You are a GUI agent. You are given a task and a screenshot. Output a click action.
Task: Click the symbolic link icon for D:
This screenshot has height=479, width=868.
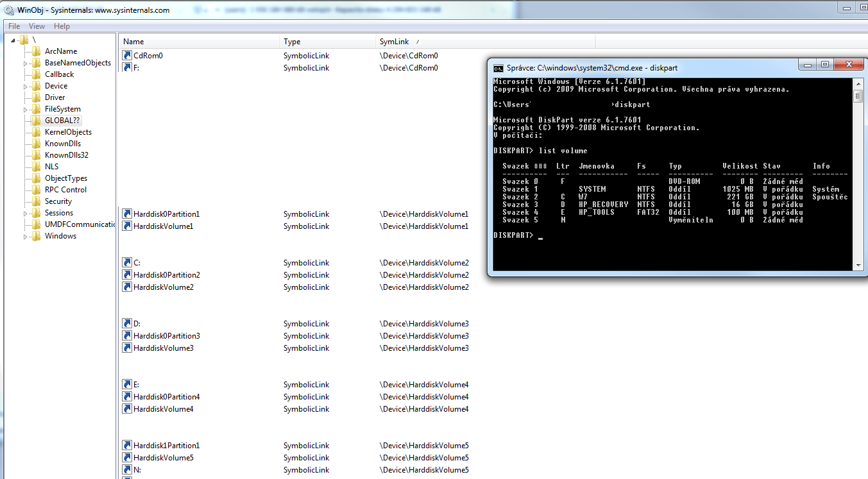click(127, 324)
